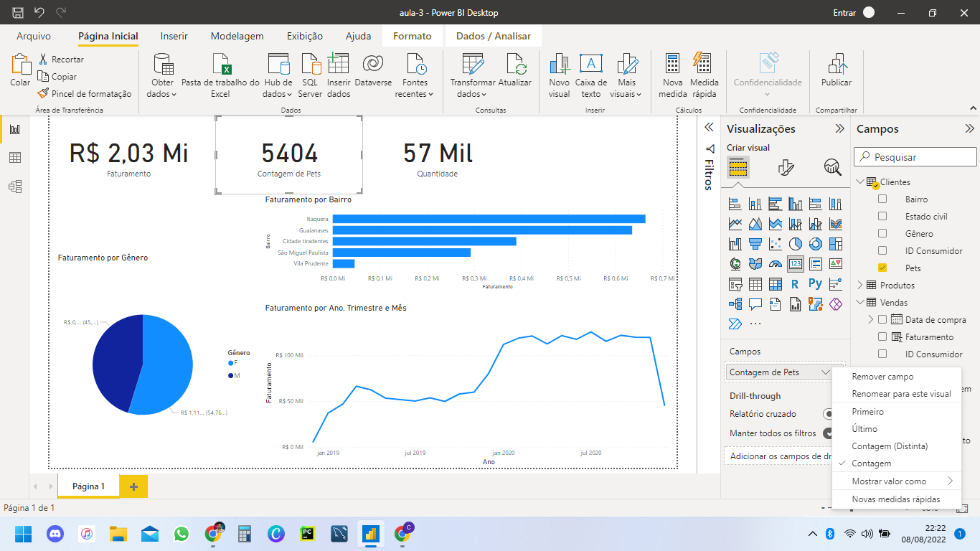Open the Inserir ribbon tab
The height and width of the screenshot is (551, 980).
[174, 36]
